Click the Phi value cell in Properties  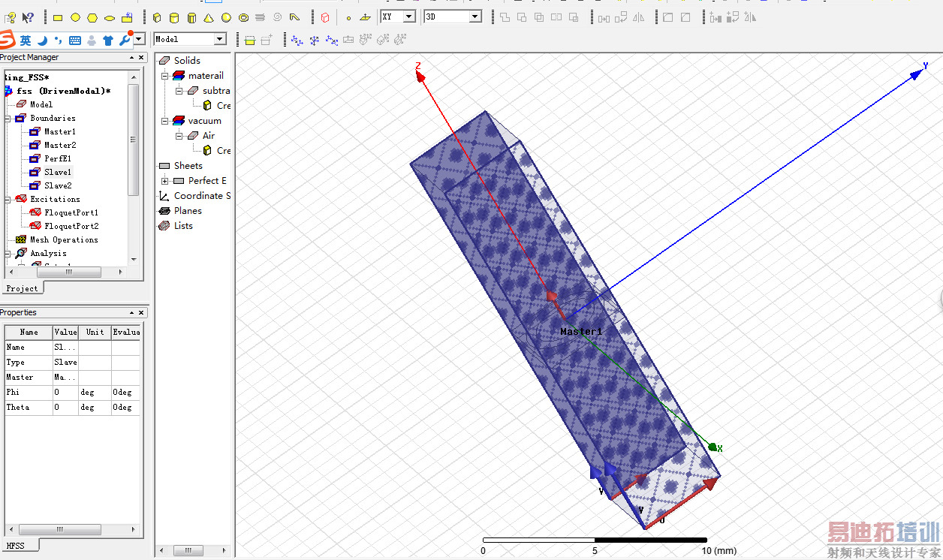65,393
